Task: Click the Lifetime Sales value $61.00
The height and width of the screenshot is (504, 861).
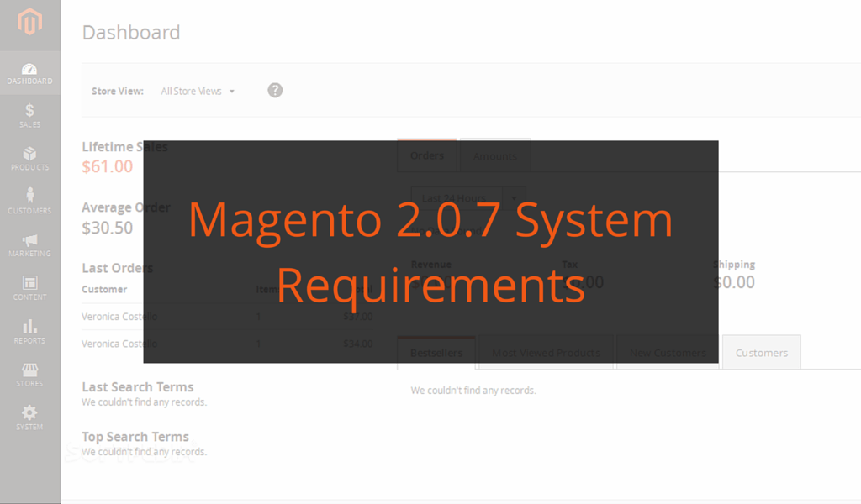Action: tap(108, 166)
